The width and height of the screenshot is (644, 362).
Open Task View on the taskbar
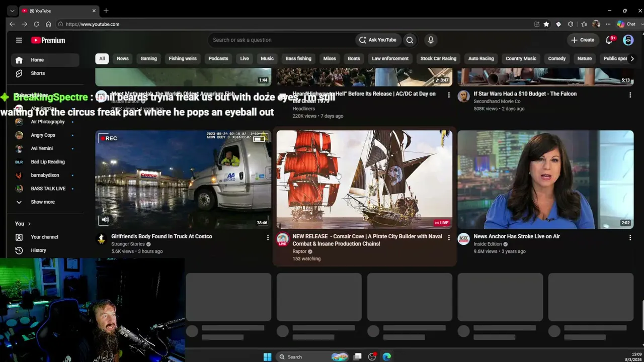(358, 357)
